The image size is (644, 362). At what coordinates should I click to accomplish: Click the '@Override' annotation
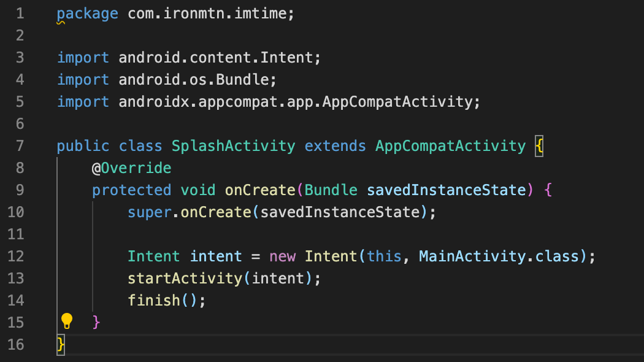pos(131,168)
